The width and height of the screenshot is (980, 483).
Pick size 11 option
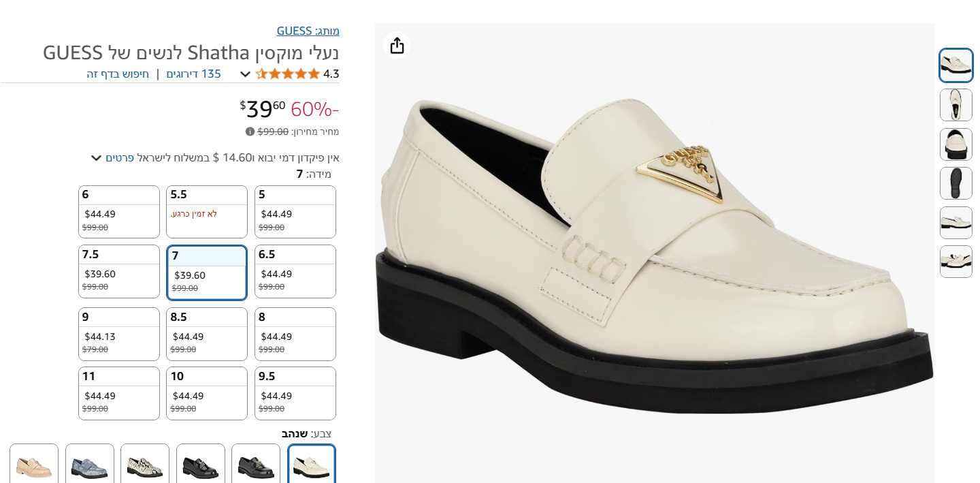[119, 393]
